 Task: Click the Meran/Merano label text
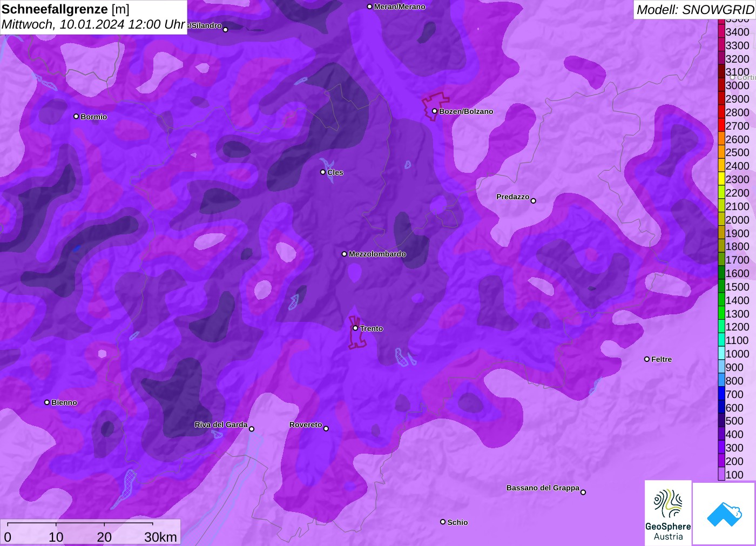tap(400, 6)
